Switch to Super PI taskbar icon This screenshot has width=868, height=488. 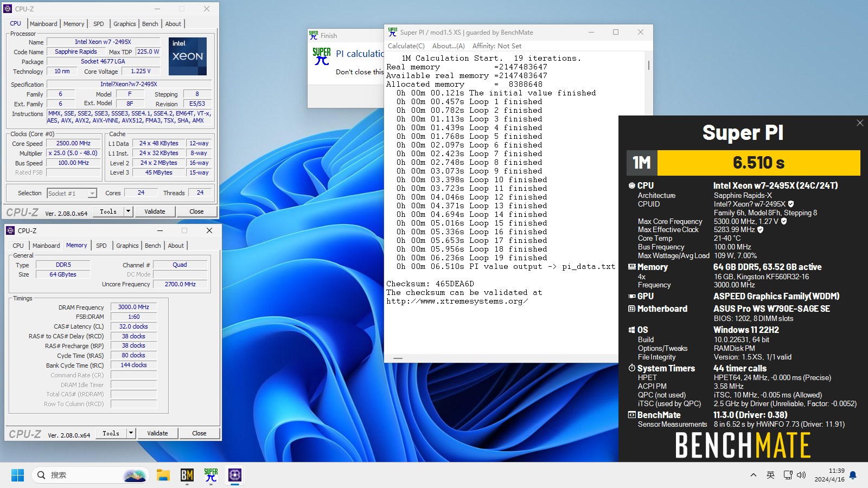tap(211, 475)
